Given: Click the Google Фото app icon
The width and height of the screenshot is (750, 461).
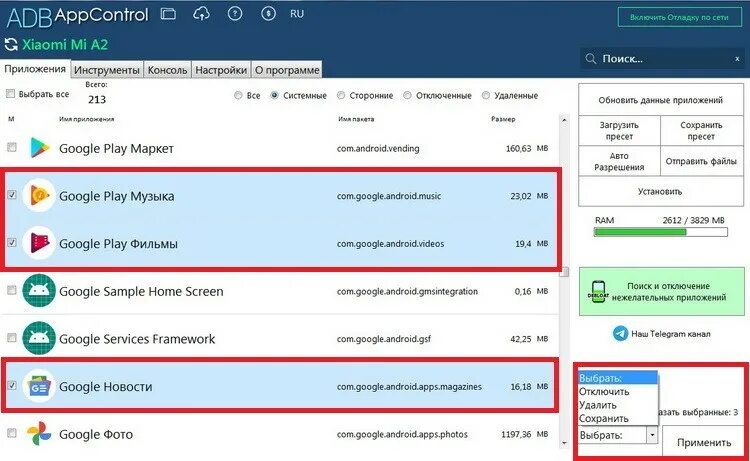Looking at the screenshot, I should [39, 433].
